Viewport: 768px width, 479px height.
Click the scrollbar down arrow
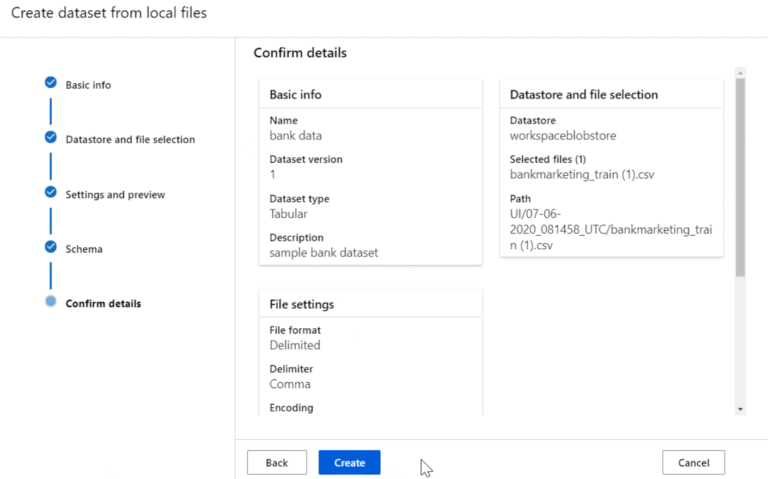(740, 409)
